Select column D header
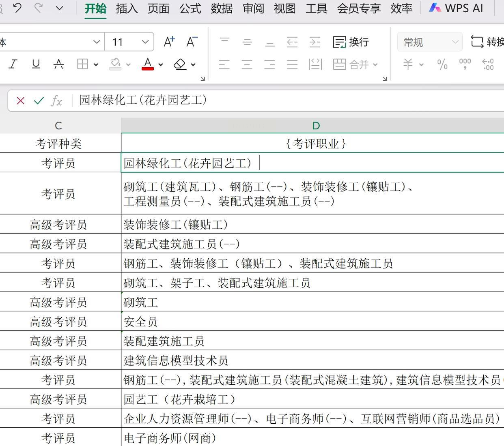 point(316,126)
